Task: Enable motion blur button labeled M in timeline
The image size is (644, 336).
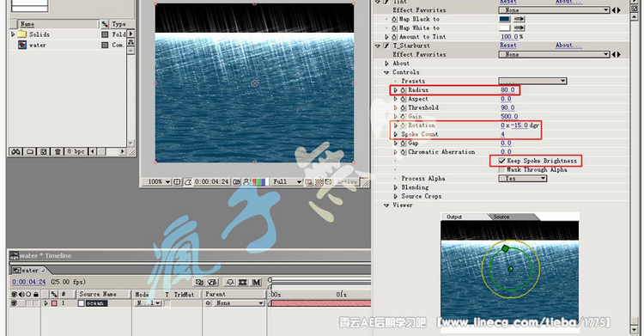Action: (x=257, y=282)
